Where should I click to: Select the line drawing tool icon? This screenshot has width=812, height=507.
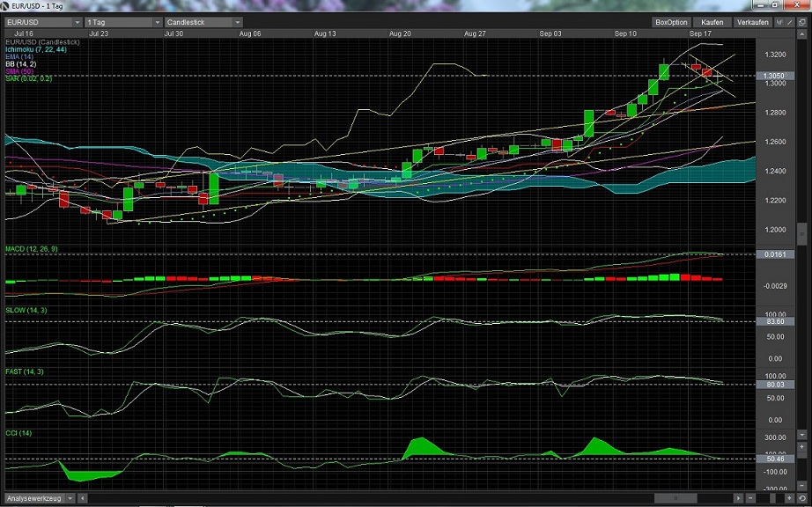(x=790, y=22)
